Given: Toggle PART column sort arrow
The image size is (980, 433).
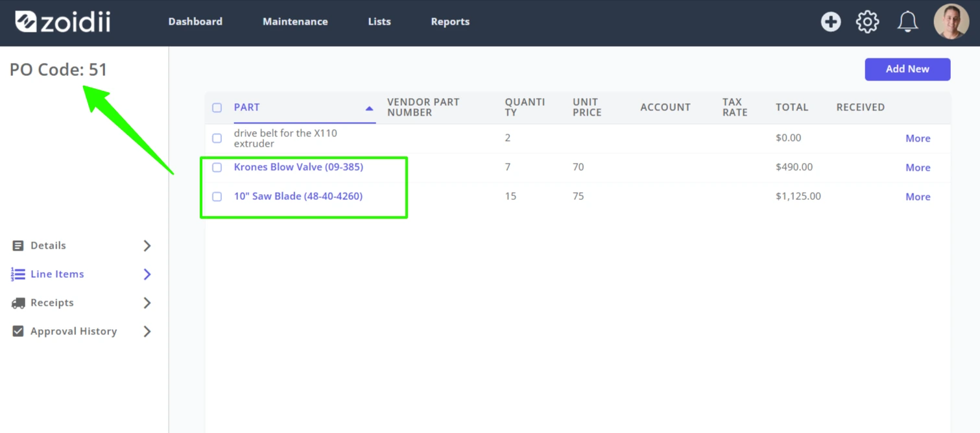Looking at the screenshot, I should pos(369,108).
